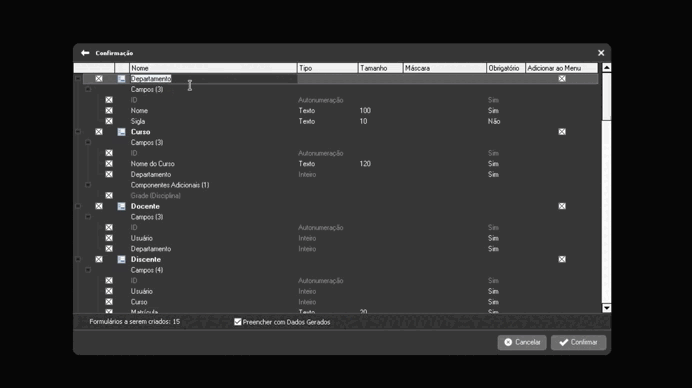This screenshot has width=692, height=388.
Task: Select the Nome do Curso field
Action: point(152,164)
